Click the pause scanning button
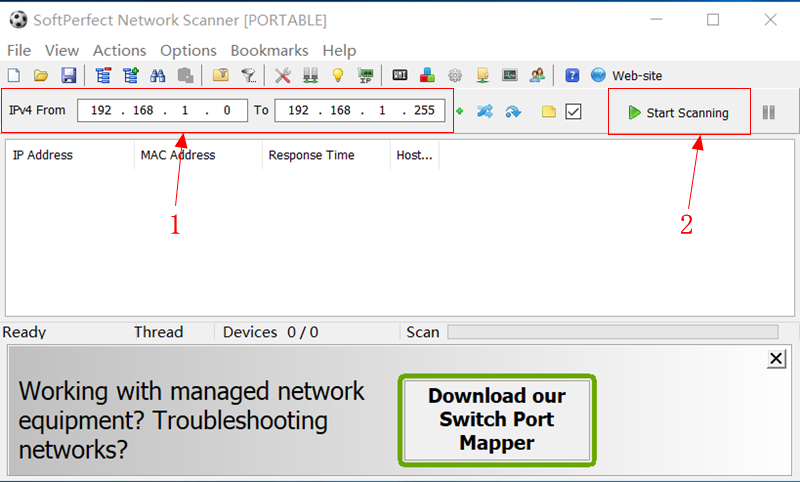 click(x=769, y=112)
